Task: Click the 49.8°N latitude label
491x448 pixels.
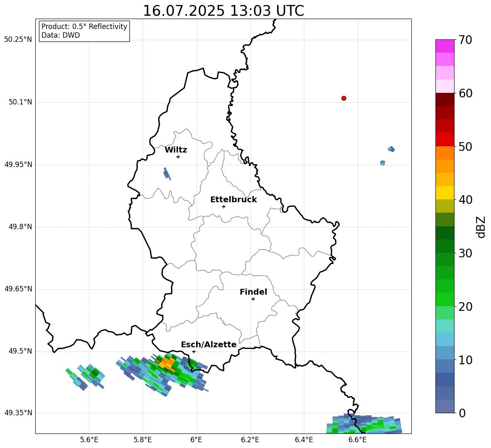Action: pyautogui.click(x=20, y=227)
